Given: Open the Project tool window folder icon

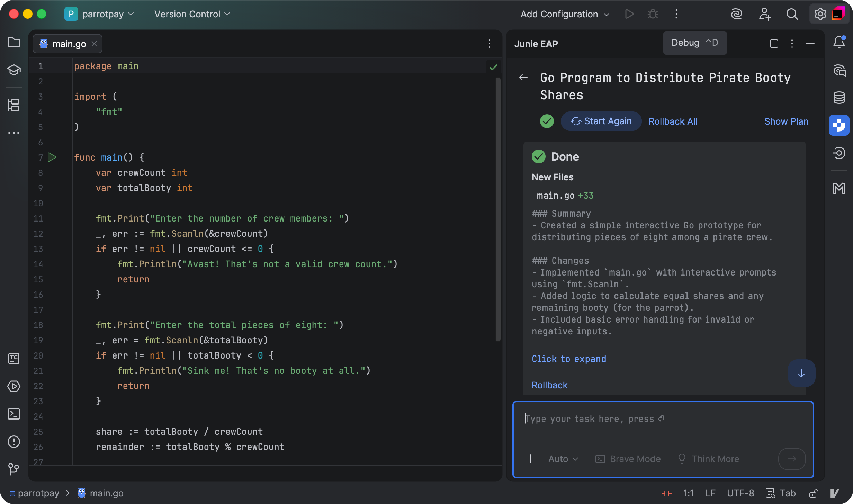Looking at the screenshot, I should (x=14, y=43).
